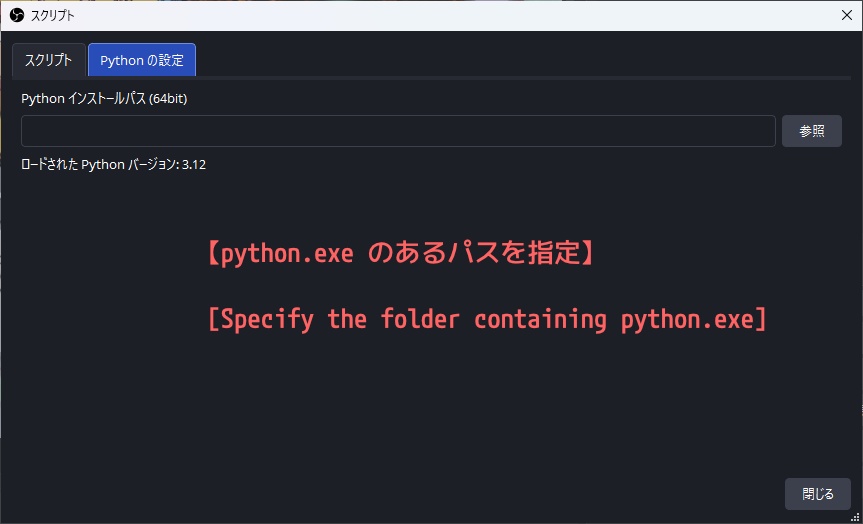Click the red English 'Specify the folder' text

487,320
